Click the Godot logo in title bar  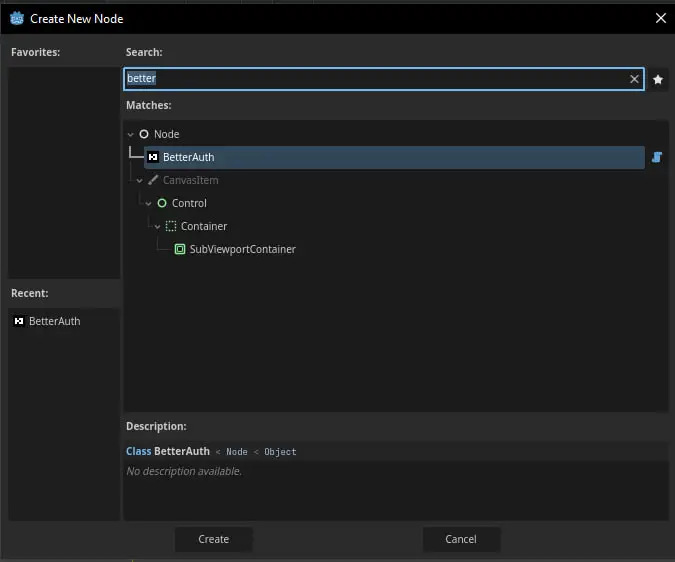coord(17,18)
